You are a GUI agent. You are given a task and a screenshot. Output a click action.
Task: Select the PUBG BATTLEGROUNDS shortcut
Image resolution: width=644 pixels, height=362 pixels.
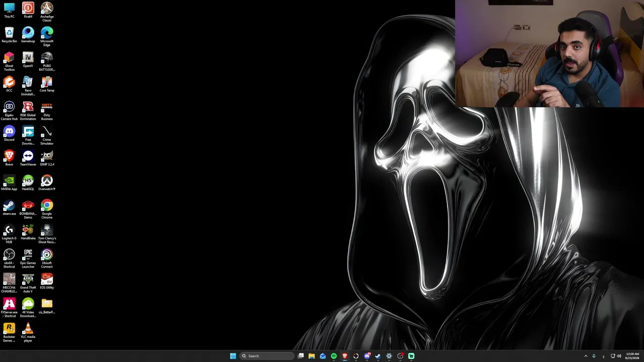coord(47,61)
